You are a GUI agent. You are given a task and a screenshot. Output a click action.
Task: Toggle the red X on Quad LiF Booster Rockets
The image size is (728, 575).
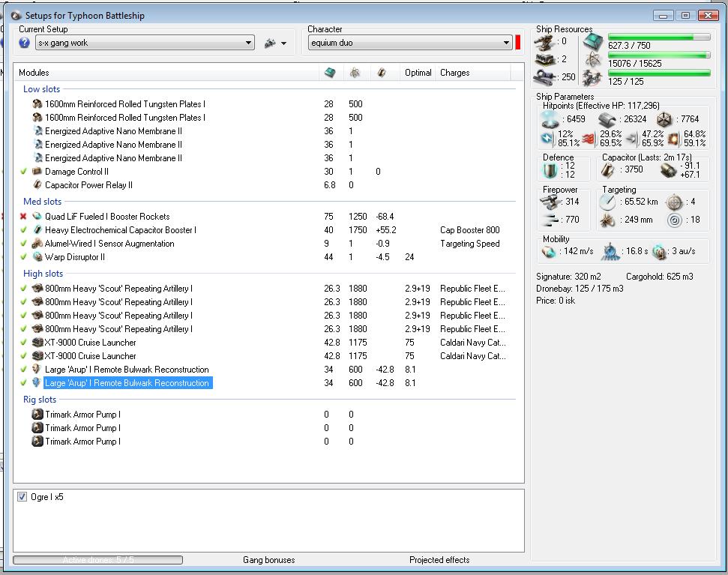pyautogui.click(x=23, y=216)
